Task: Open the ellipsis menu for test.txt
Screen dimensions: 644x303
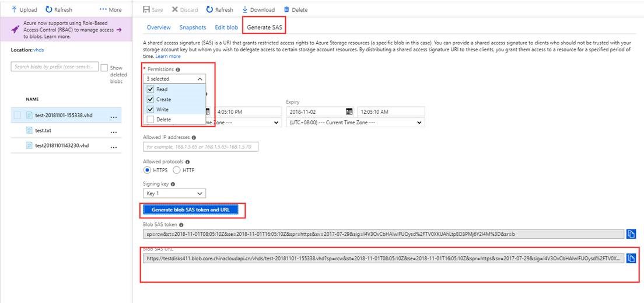Action: click(x=114, y=131)
